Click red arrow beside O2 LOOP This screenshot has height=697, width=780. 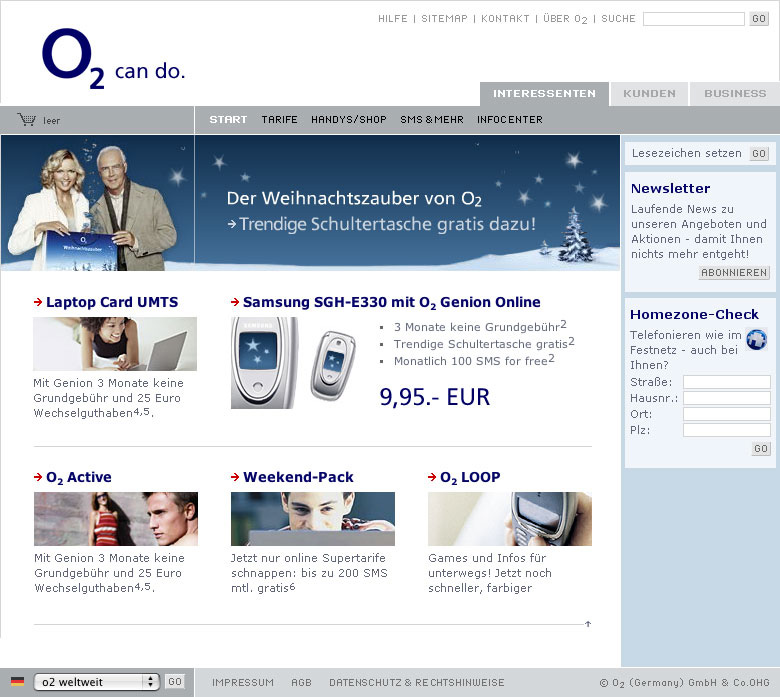coord(432,477)
